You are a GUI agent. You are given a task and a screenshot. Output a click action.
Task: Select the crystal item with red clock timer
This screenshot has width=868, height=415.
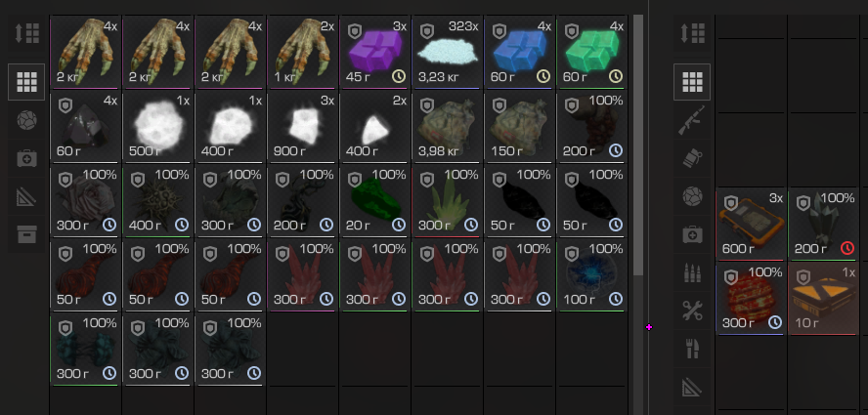point(823,225)
